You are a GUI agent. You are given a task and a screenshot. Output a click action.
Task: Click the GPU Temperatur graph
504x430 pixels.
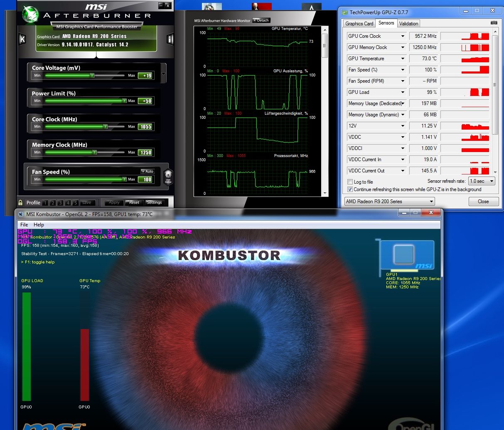coord(257,49)
